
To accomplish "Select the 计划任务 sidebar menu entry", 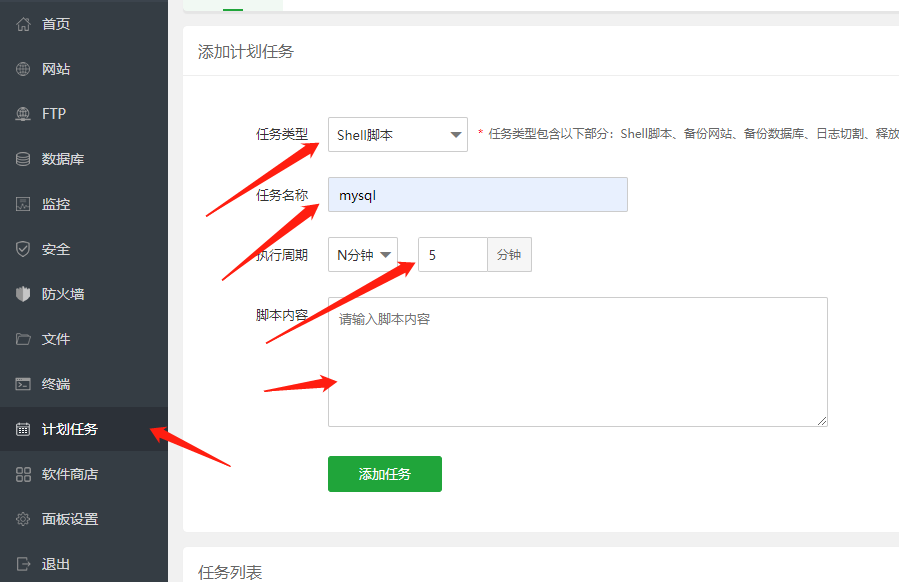I will [x=60, y=429].
